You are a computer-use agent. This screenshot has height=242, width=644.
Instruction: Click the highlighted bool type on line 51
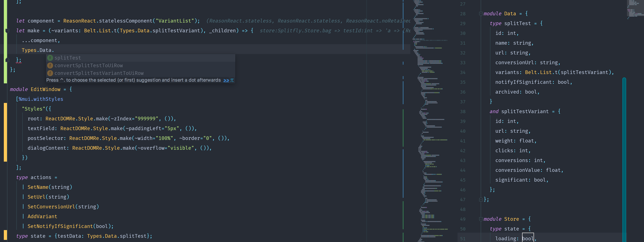point(528,239)
